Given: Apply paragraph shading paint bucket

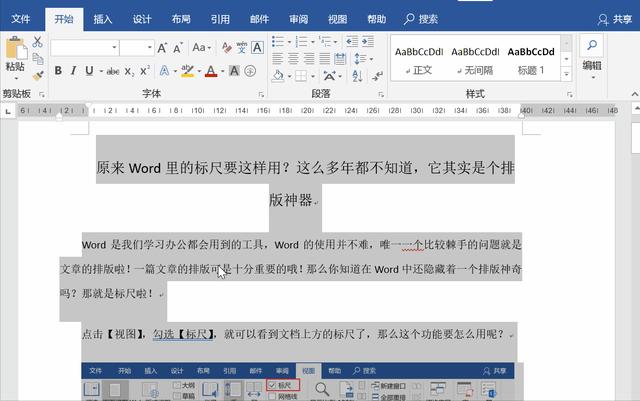Looking at the screenshot, I should (278, 76).
